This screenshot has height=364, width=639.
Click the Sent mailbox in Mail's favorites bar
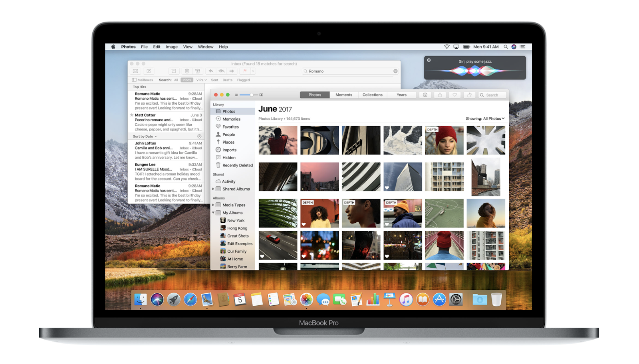click(214, 80)
